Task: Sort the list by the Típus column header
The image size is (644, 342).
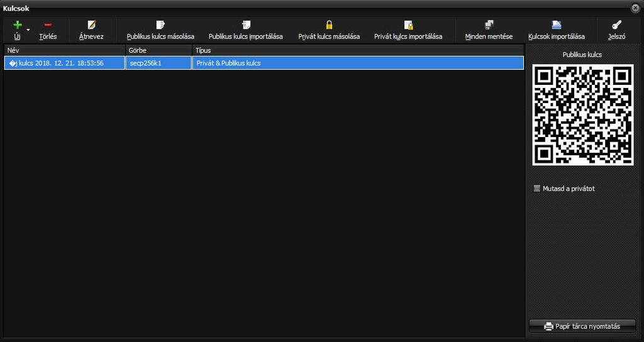Action: [x=358, y=50]
